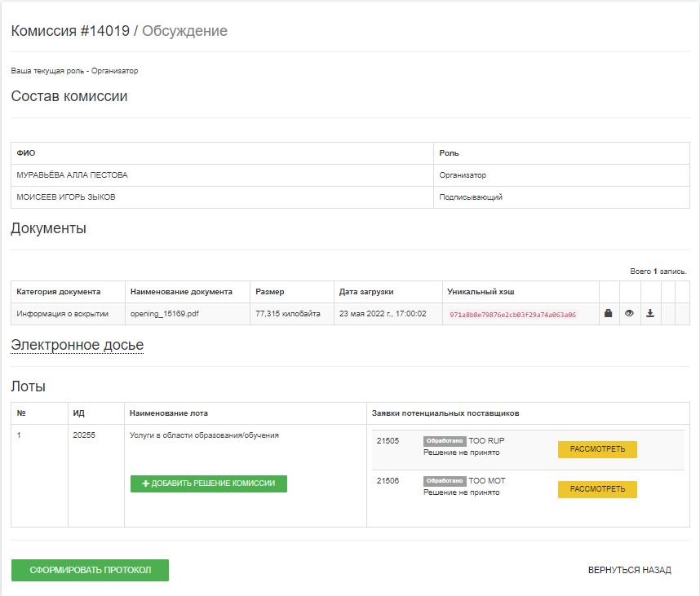
Task: Click lot name Услуги в области образования/обучения
Action: (x=204, y=435)
